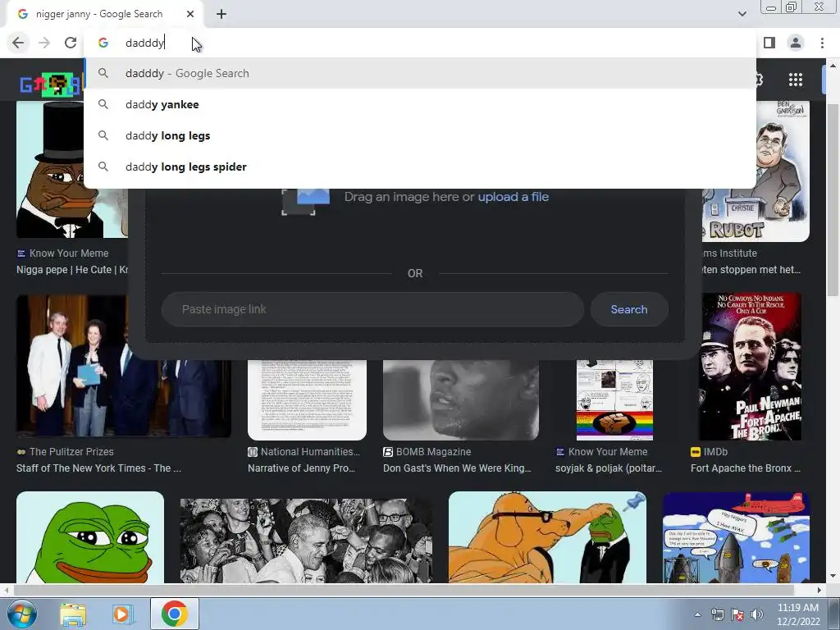Click the horizontal scrollbar left arrow
840x630 pixels.
[6, 590]
